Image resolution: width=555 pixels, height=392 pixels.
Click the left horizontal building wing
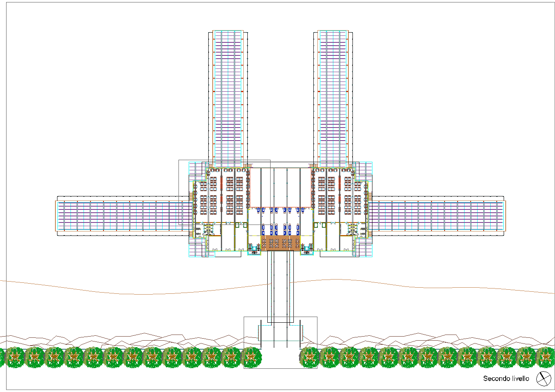point(122,216)
